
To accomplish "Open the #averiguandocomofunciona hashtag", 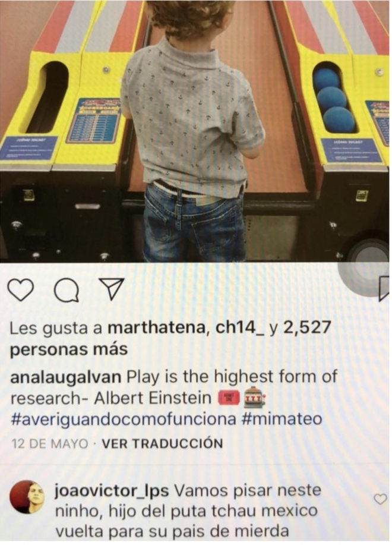I will 124,420.
